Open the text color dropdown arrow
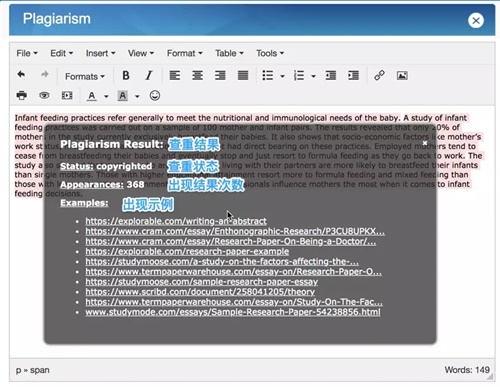The image size is (500, 387). click(106, 96)
